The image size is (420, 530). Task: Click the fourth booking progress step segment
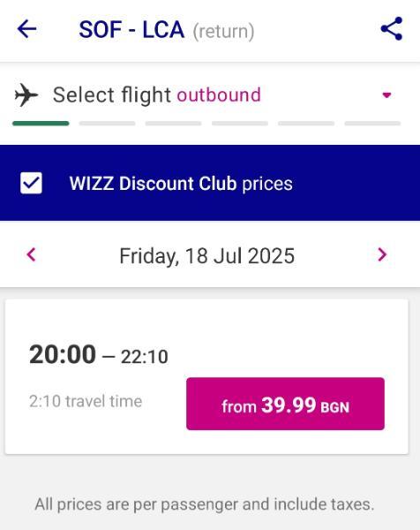[240, 124]
